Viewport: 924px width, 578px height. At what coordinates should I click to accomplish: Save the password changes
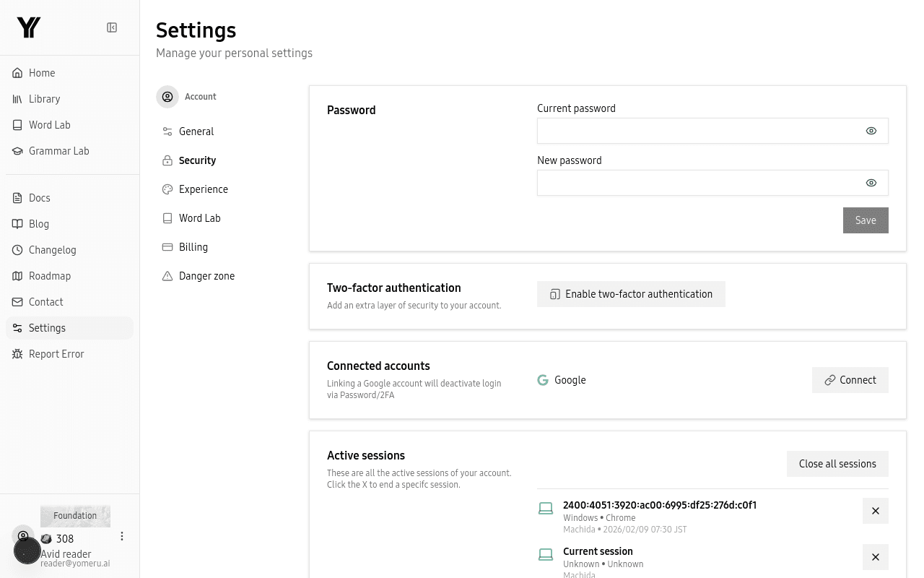click(x=866, y=220)
